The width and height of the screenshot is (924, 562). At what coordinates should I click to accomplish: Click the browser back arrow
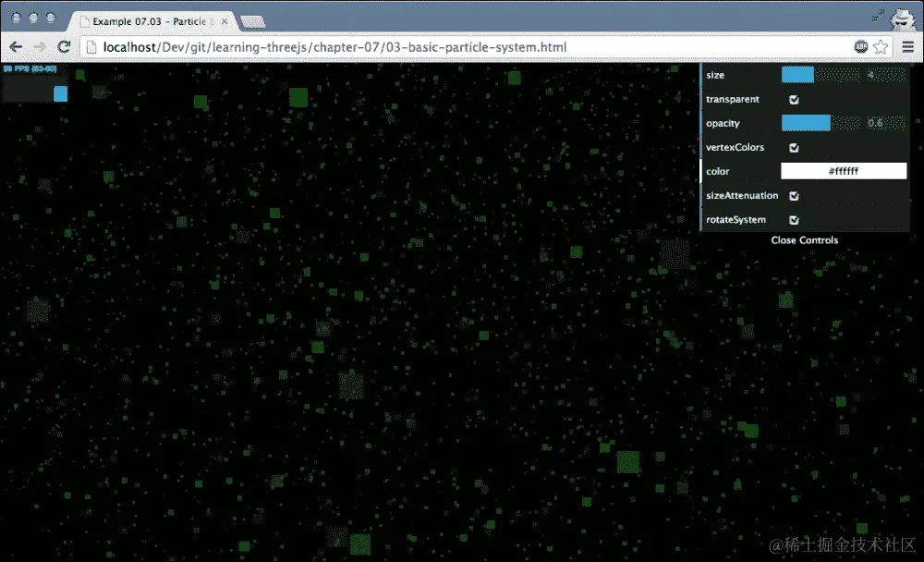[x=15, y=46]
